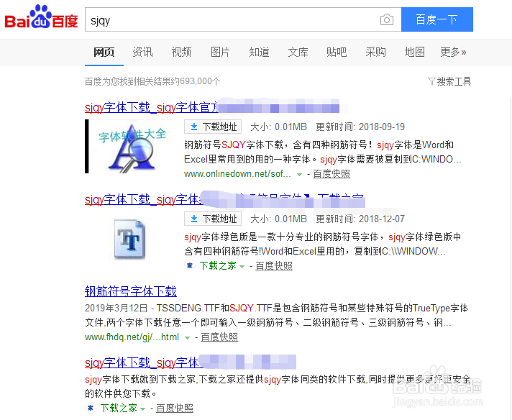The image size is (512, 420).
Task: Click the Baidu logo
Action: pyautogui.click(x=41, y=17)
